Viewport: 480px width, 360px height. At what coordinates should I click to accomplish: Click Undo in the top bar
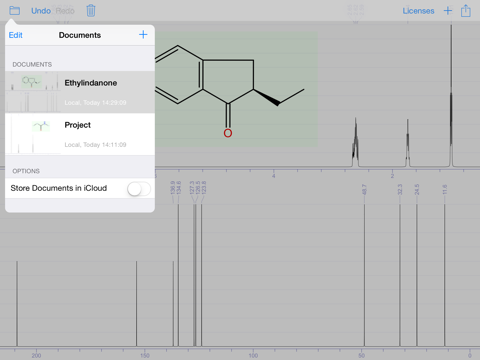click(x=41, y=11)
